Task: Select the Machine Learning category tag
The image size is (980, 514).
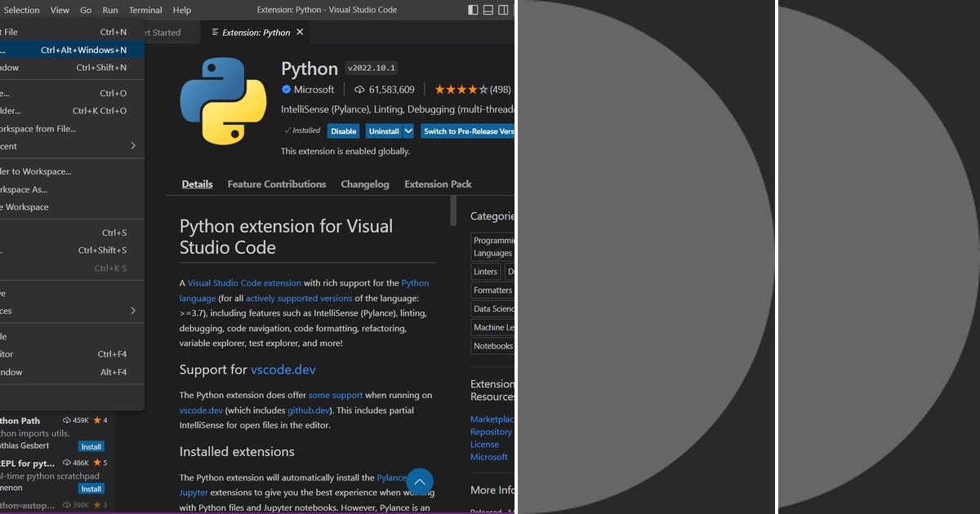Action: coord(492,327)
